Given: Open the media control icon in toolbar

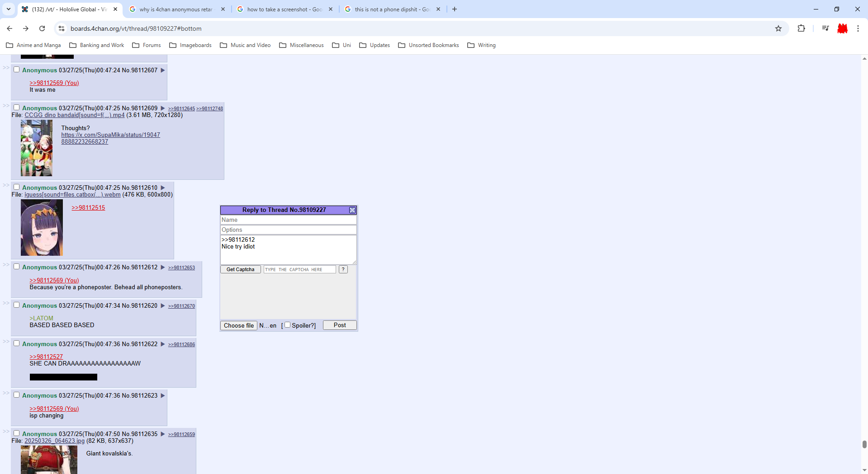Looking at the screenshot, I should click(825, 28).
